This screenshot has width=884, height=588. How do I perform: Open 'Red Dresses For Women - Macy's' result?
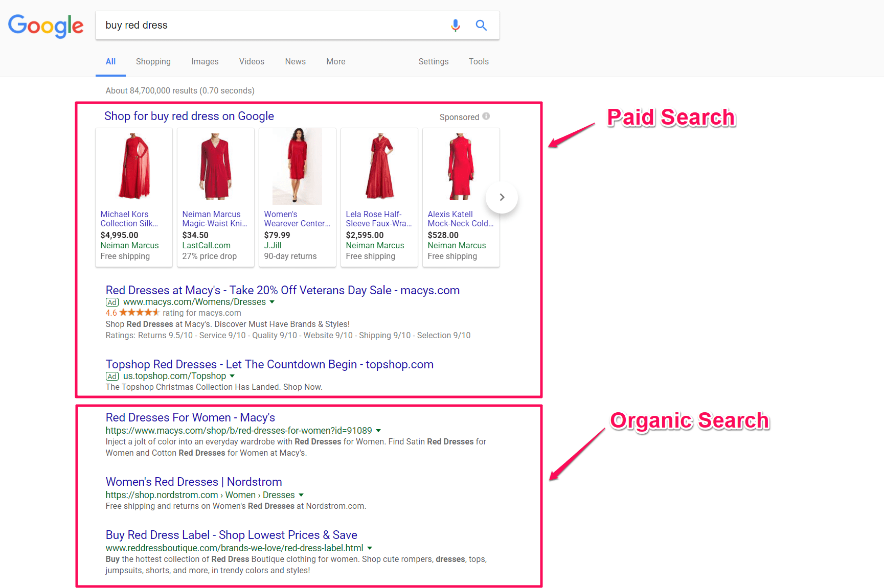tap(190, 418)
